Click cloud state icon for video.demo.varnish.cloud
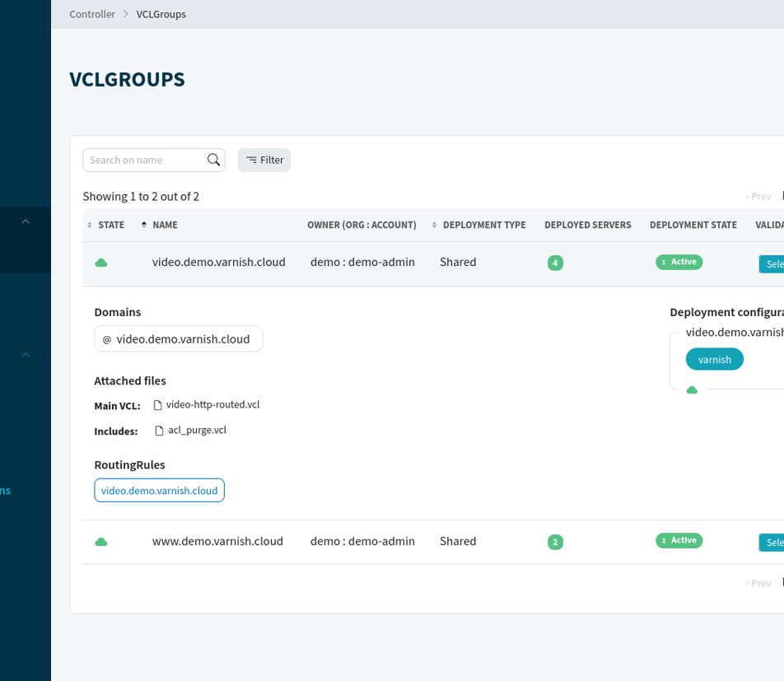 [x=101, y=263]
